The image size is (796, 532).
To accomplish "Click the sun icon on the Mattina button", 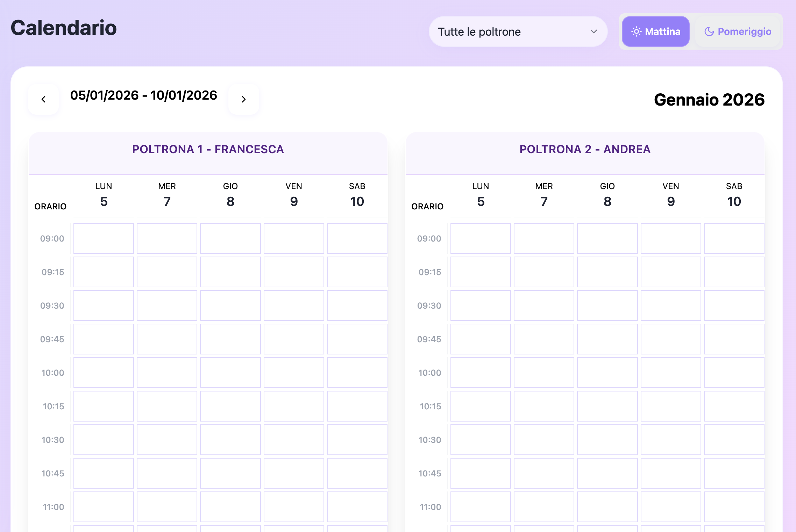I will coord(636,31).
